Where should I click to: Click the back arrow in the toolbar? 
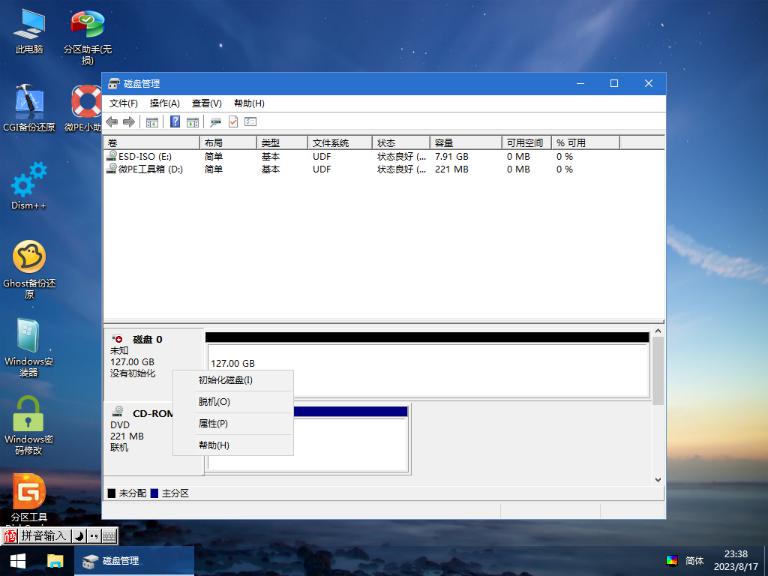click(x=112, y=121)
